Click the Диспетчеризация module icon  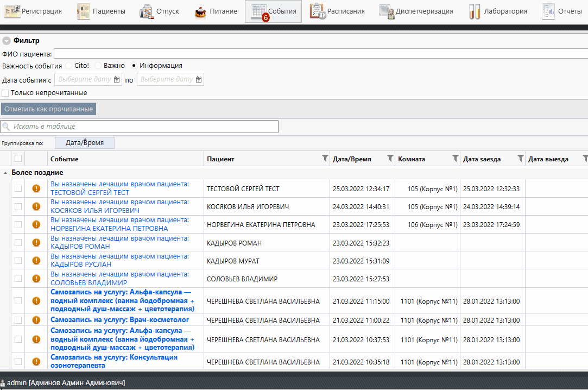(387, 11)
